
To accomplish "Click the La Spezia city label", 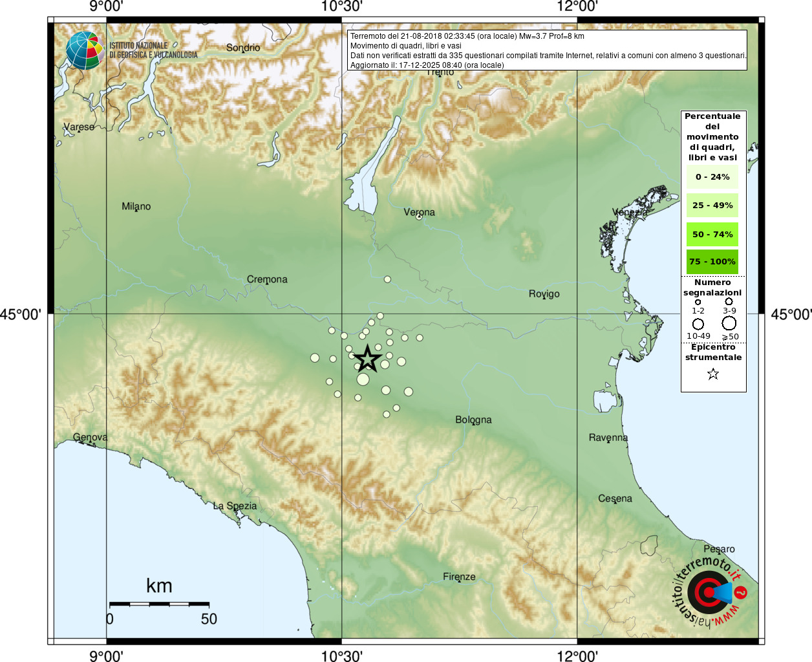I will [x=235, y=506].
